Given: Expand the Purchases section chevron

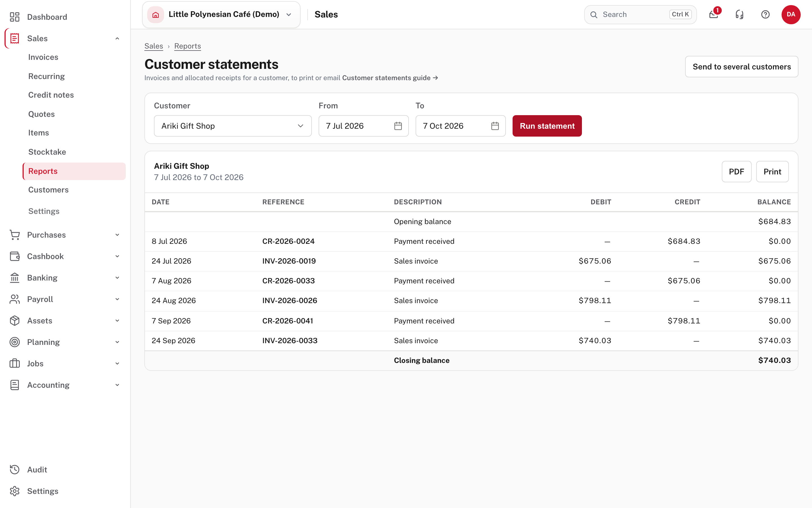Looking at the screenshot, I should 117,235.
